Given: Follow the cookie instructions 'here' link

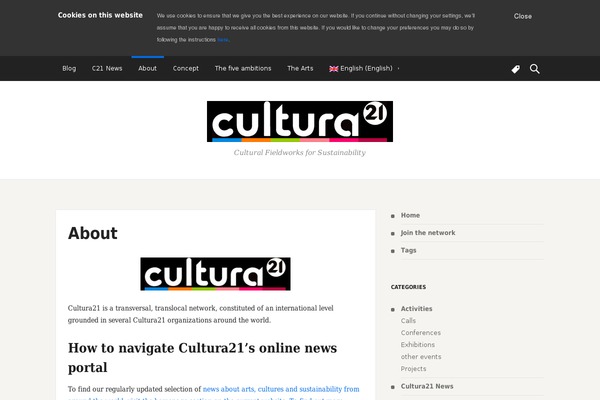Looking at the screenshot, I should coord(223,40).
